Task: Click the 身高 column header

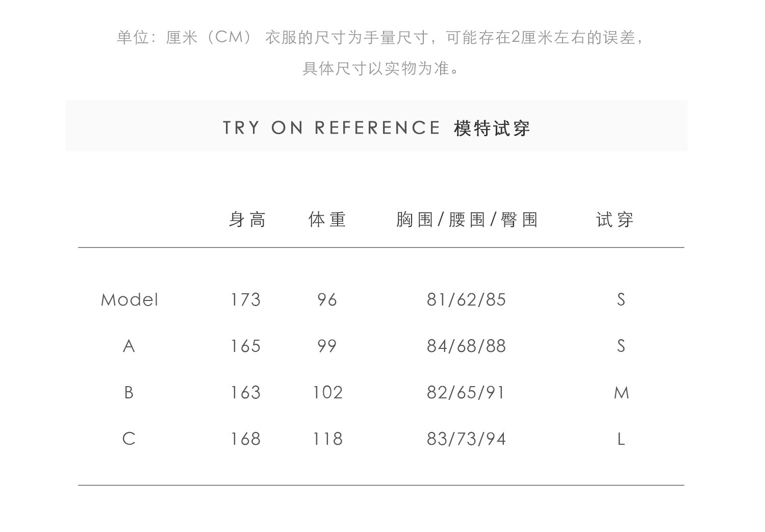Action: click(247, 220)
